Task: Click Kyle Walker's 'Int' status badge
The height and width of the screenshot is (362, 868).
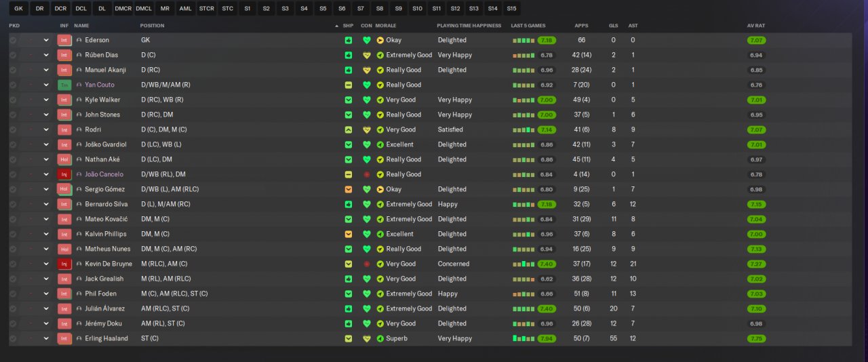Action: point(64,100)
